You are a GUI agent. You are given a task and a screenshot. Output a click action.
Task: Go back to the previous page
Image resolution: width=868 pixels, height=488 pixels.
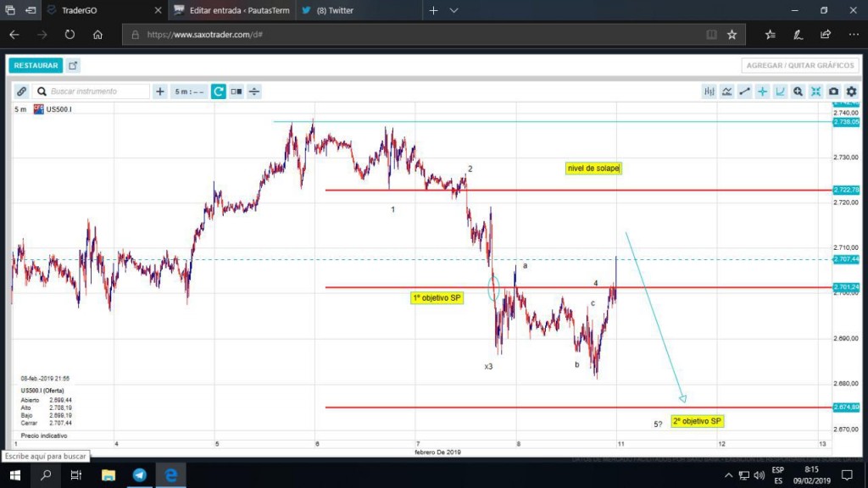click(14, 34)
